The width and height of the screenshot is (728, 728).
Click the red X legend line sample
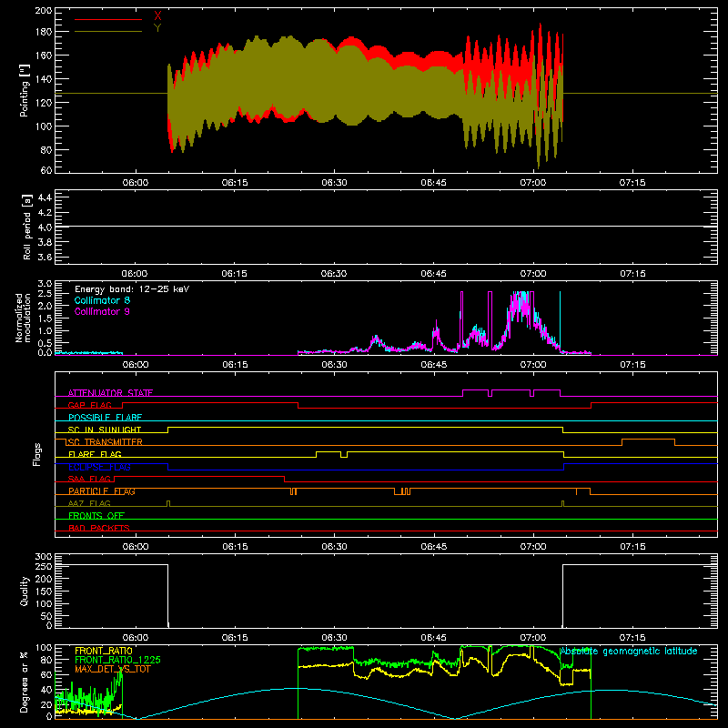click(108, 19)
